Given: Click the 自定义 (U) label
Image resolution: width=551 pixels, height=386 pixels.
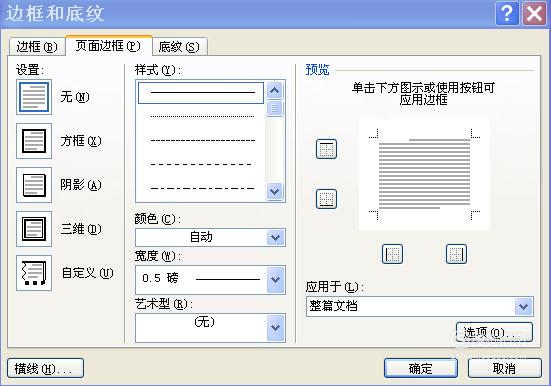Looking at the screenshot, I should [x=87, y=273].
